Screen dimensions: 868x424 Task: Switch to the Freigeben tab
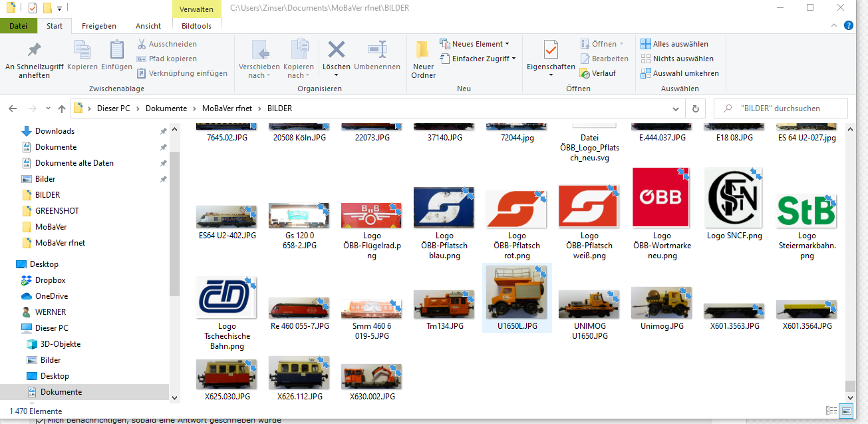click(x=99, y=26)
